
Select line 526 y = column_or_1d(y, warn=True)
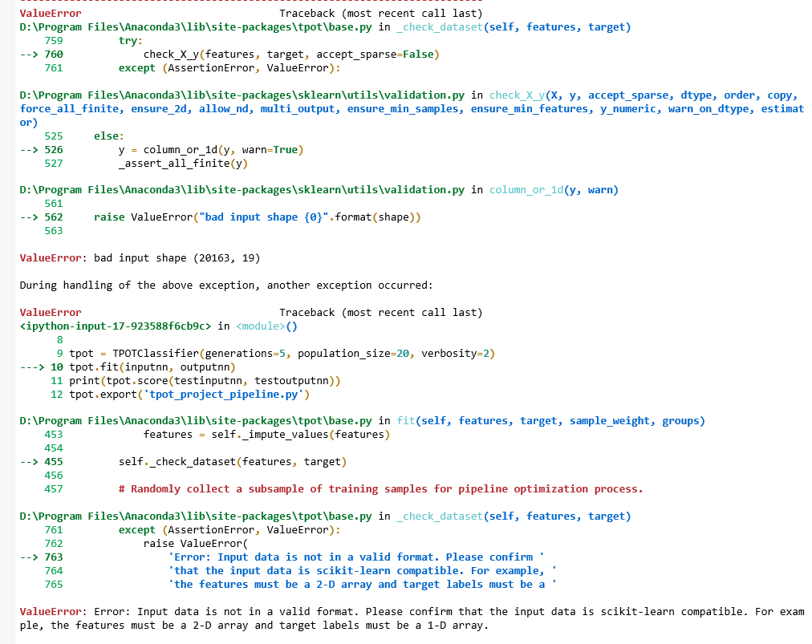pos(211,150)
